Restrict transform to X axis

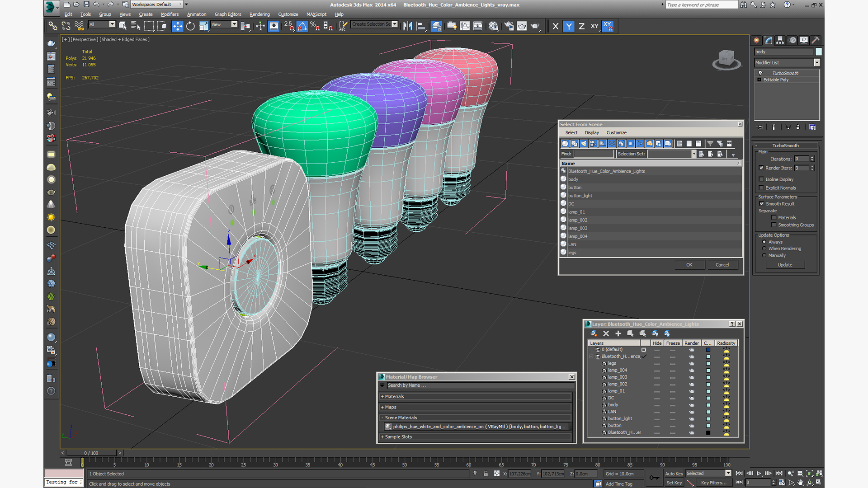pos(556,26)
